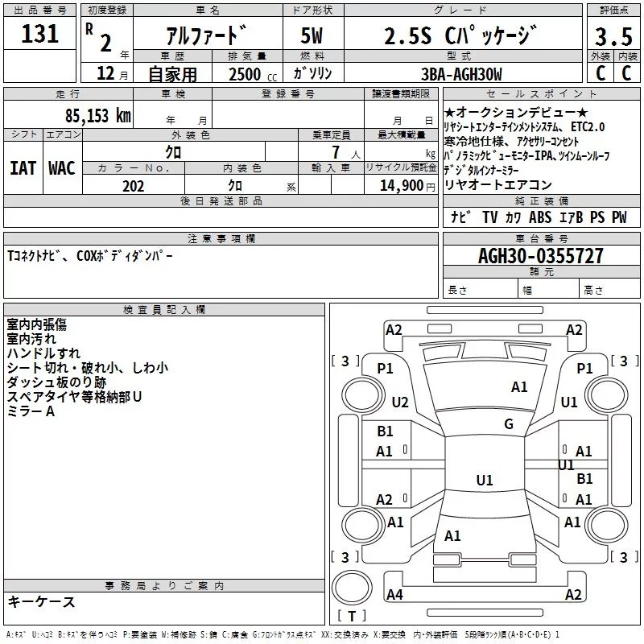Click the C grade under 内装
Viewport: 644px width, 644px height.
(626, 73)
